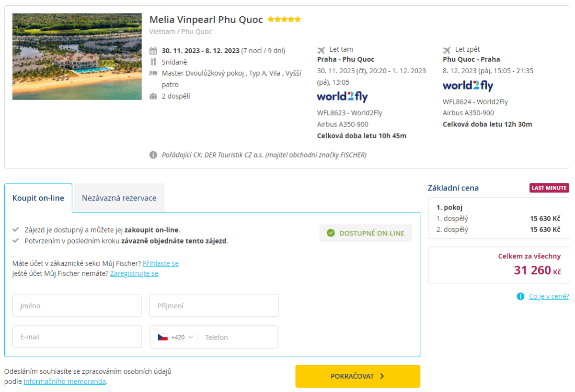Click the airplane icon beside Let zpět
The height and width of the screenshot is (392, 575).
(447, 50)
